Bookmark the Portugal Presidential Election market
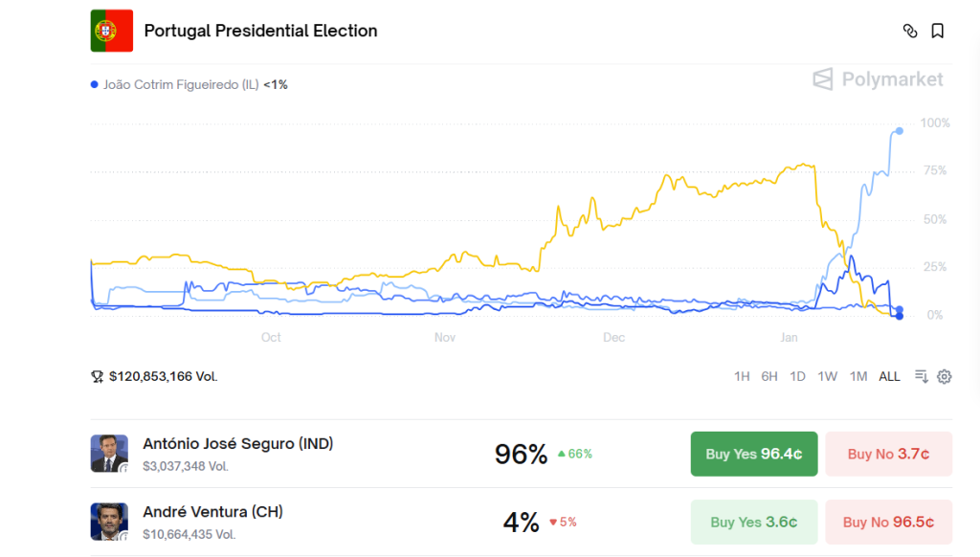This screenshot has width=980, height=557. click(x=938, y=31)
